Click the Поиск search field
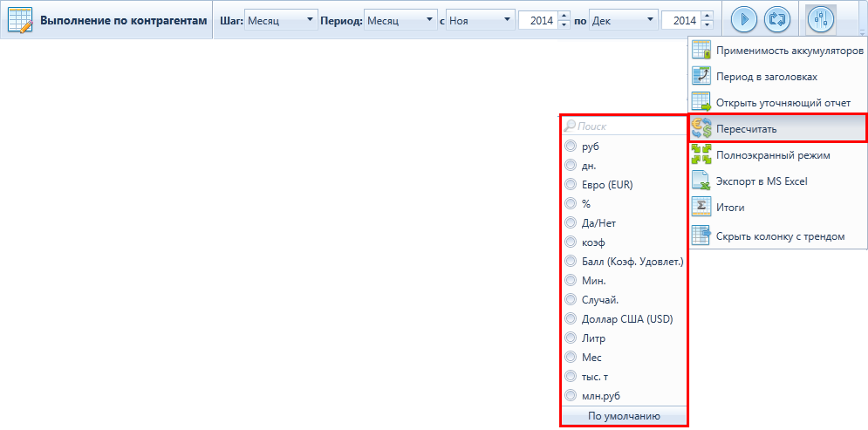Image resolution: width=868 pixels, height=430 pixels. coord(625,126)
